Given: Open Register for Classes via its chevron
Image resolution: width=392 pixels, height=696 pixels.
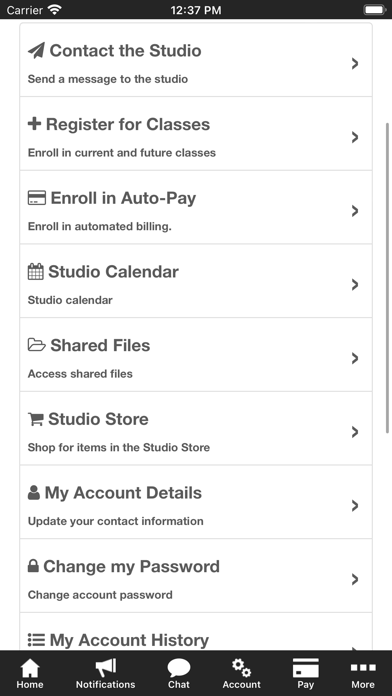Looking at the screenshot, I should [355, 137].
